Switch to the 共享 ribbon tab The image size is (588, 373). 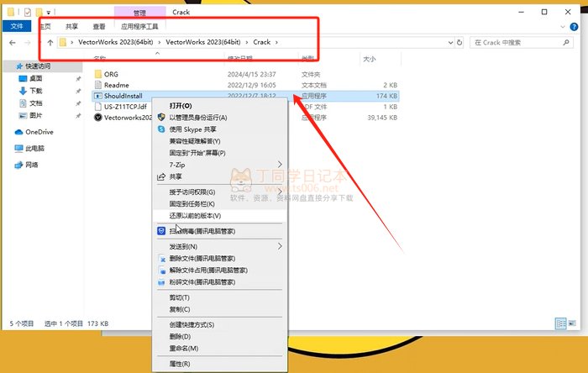(71, 26)
